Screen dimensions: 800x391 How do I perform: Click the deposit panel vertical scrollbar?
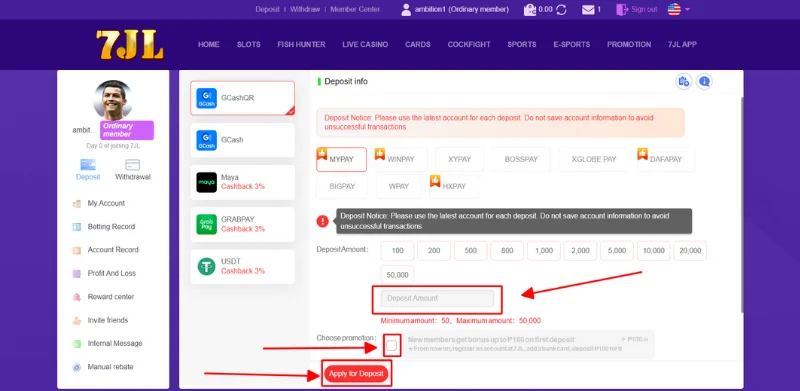742,204
